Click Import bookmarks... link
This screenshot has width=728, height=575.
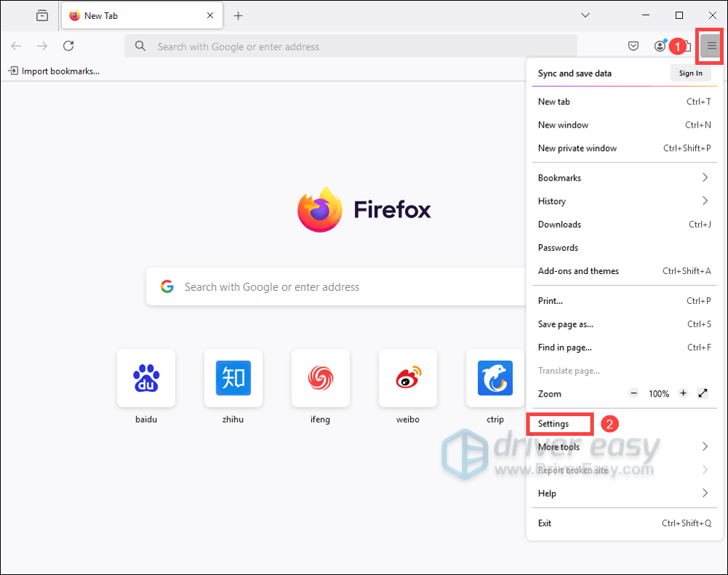[x=55, y=71]
